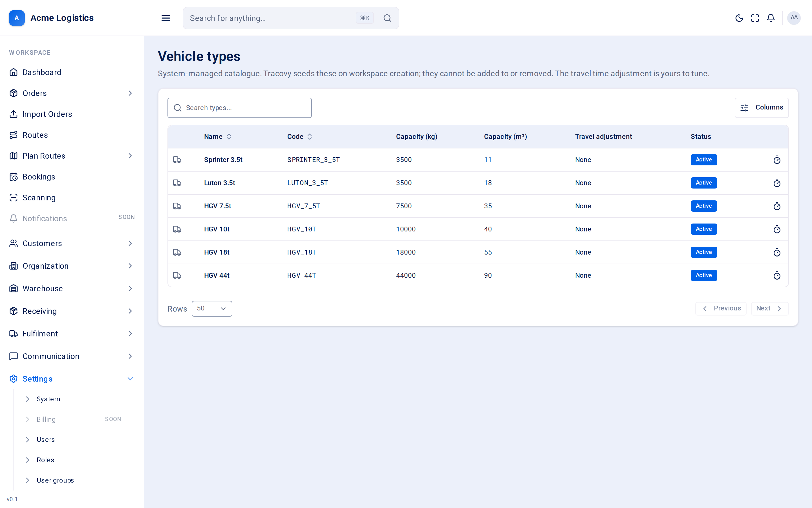Click the Travel adjustment column header
The width and height of the screenshot is (812, 508).
pos(603,137)
